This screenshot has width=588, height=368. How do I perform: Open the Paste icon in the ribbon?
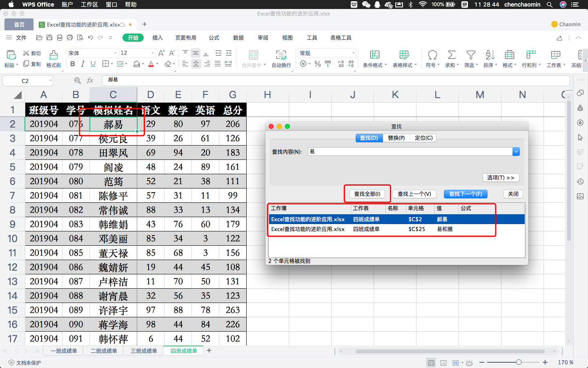coord(11,55)
